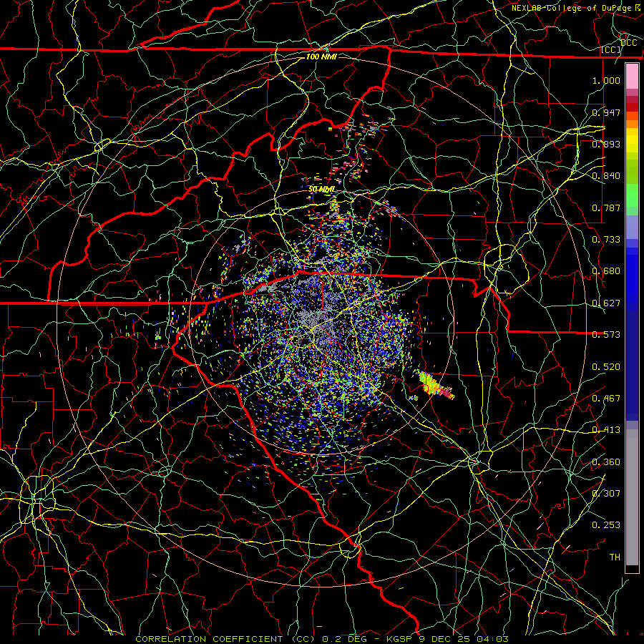Select the 0.680 scale value
Screen dimensions: 644x644
click(606, 270)
